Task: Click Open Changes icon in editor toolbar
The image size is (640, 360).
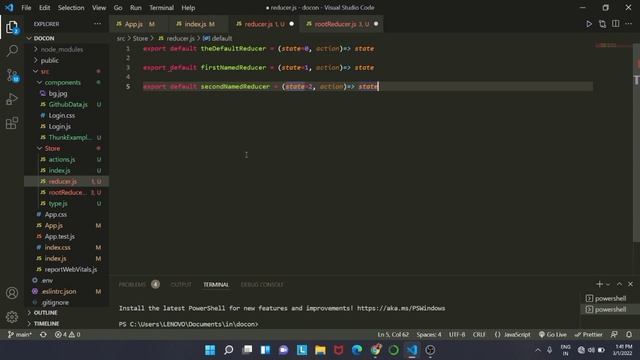Action: coord(602,24)
